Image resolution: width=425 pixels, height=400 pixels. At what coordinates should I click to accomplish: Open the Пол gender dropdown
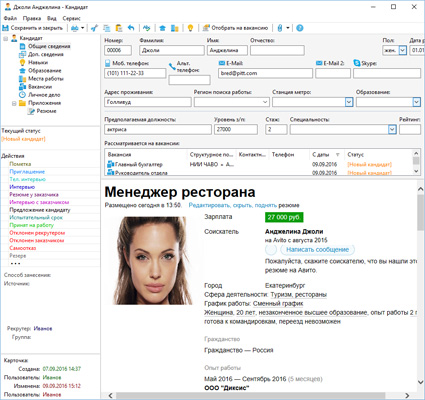[403, 50]
